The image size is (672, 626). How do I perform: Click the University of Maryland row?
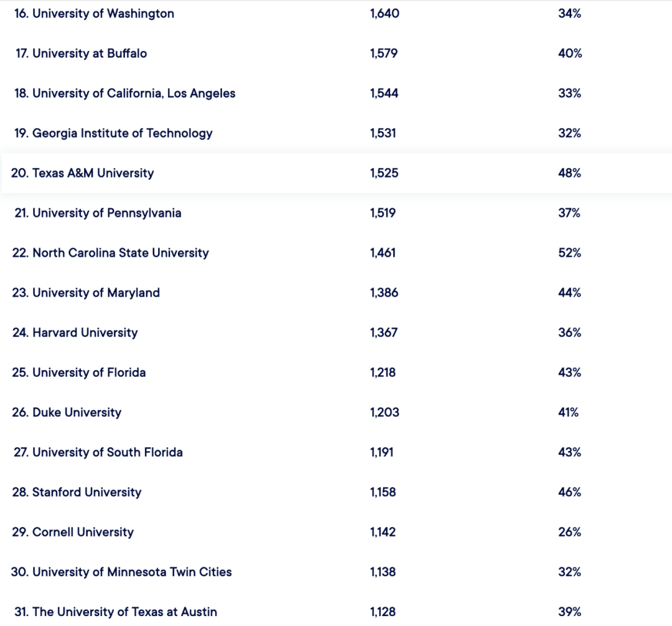tap(336, 292)
